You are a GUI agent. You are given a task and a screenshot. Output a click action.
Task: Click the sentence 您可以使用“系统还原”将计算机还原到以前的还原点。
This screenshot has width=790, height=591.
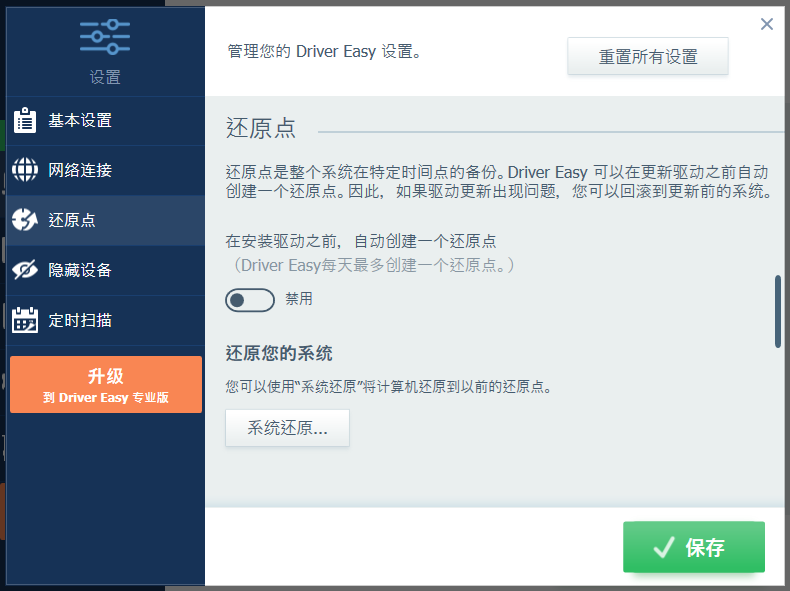tap(388, 387)
